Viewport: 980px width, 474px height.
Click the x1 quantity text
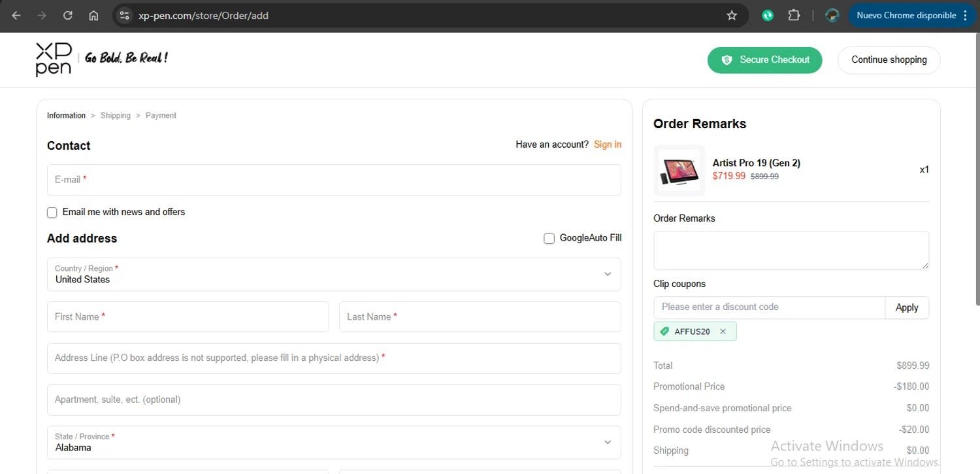(924, 170)
